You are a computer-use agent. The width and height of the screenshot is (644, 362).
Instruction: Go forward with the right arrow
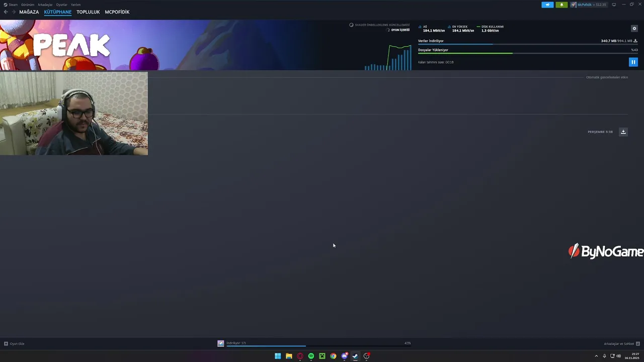point(14,12)
